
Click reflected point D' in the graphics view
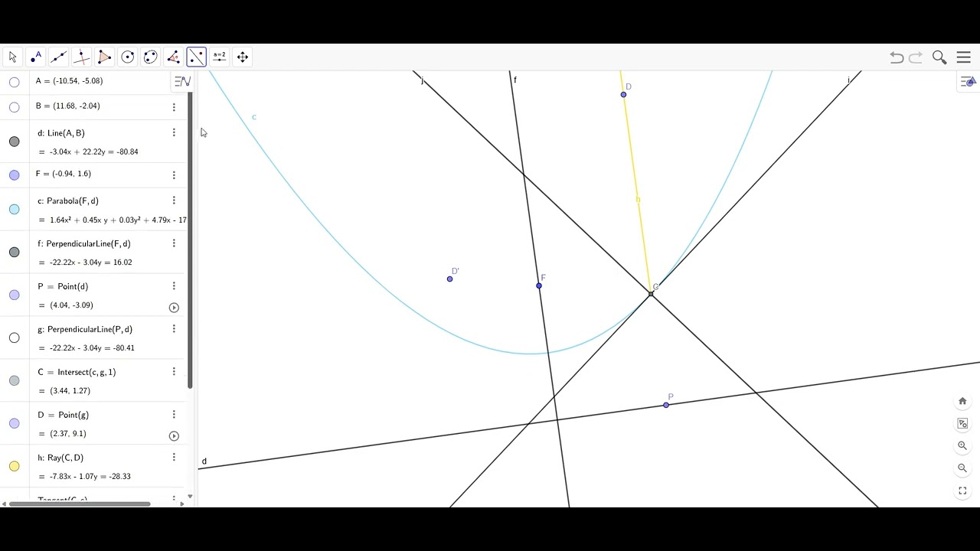point(449,279)
